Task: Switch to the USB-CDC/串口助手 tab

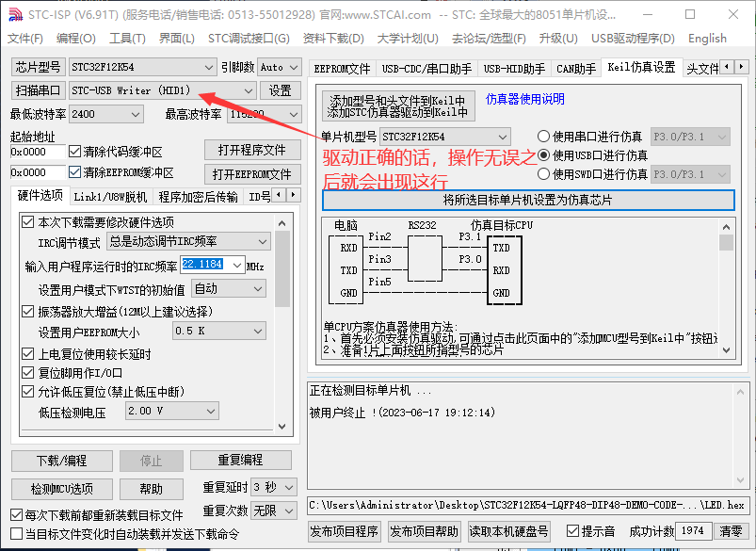Action: [426, 69]
